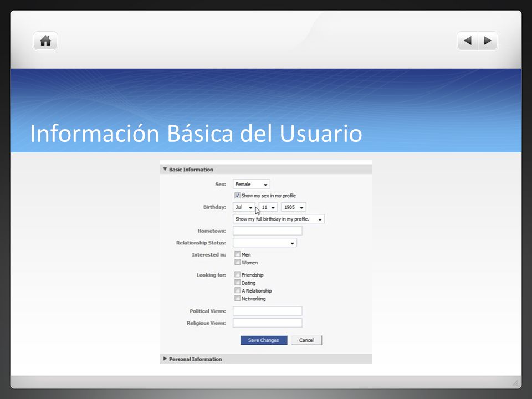Uncheck Show my sex in my profile
This screenshot has width=532, height=399.
[238, 196]
